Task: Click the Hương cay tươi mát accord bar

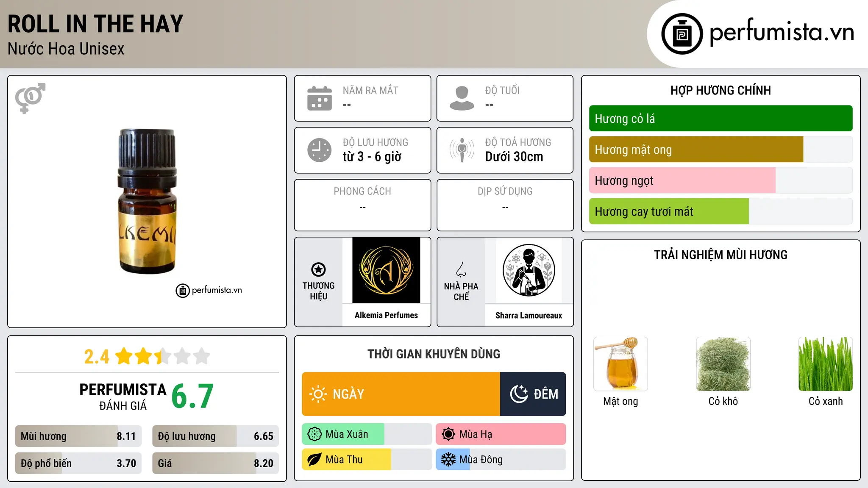Action: pos(721,211)
